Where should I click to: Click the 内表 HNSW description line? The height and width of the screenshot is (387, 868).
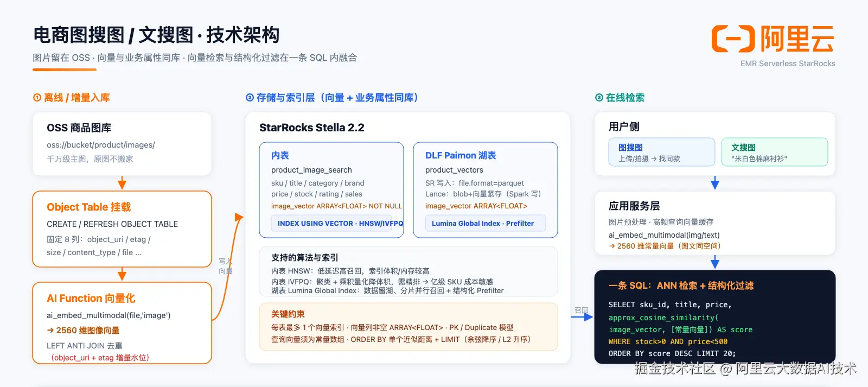[x=350, y=271]
